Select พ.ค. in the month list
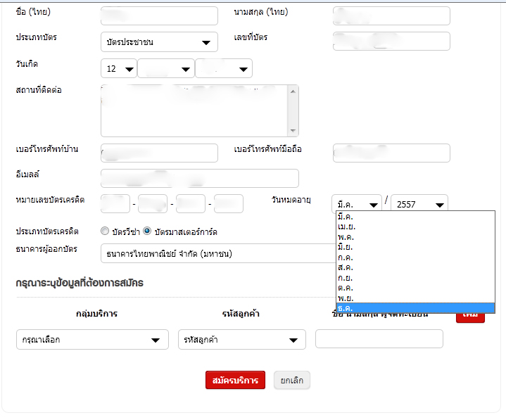 coord(415,237)
